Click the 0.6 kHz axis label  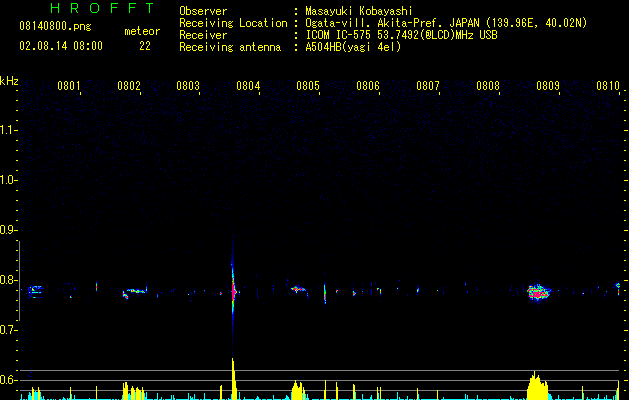(x=8, y=380)
